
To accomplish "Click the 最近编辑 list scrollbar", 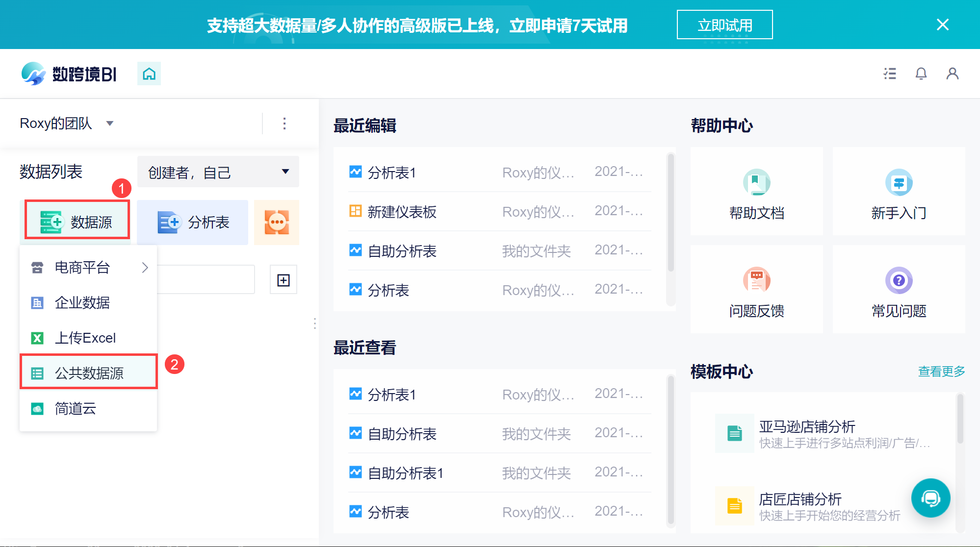I will (x=671, y=213).
